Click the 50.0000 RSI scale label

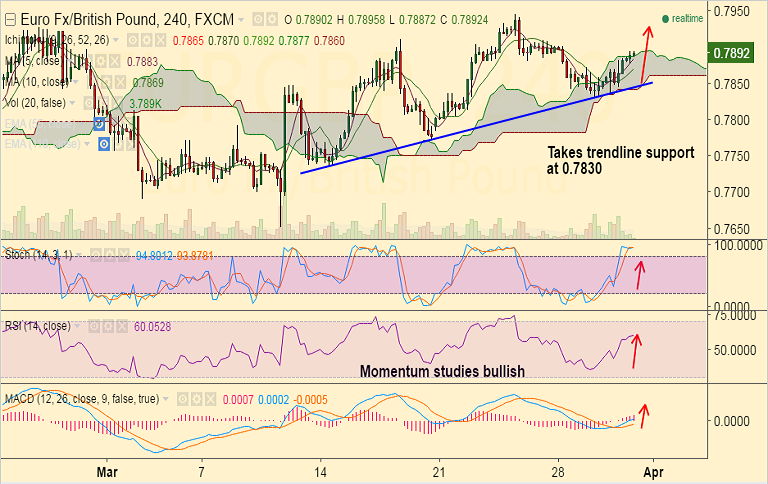tap(735, 350)
